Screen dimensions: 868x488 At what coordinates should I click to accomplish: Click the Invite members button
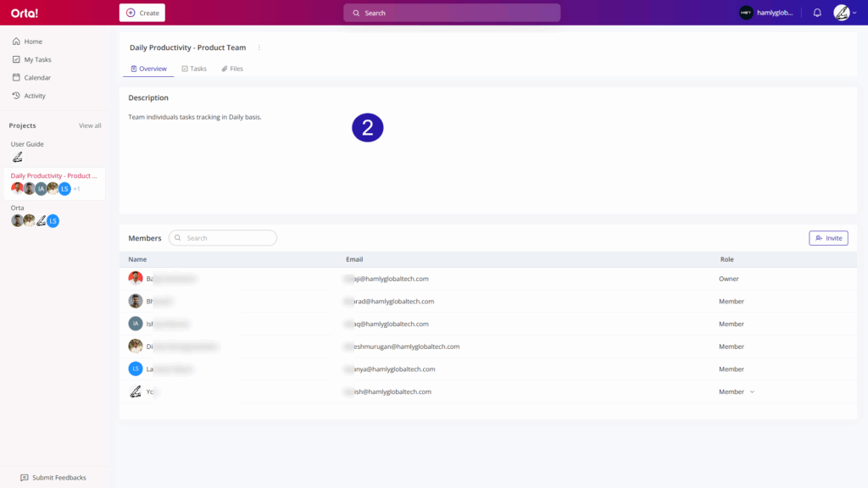(828, 238)
